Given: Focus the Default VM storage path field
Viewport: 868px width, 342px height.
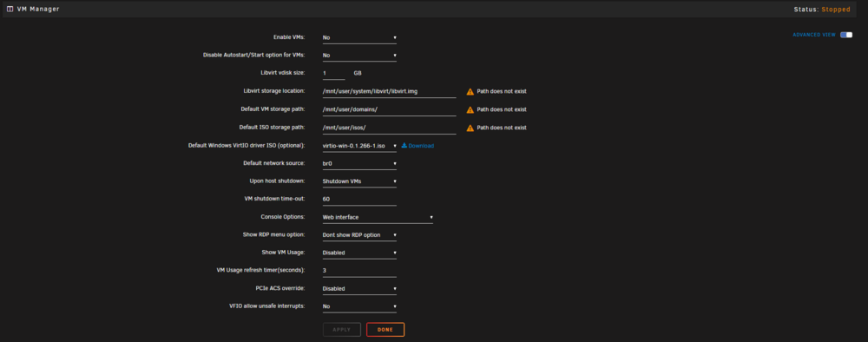Looking at the screenshot, I should pos(389,109).
